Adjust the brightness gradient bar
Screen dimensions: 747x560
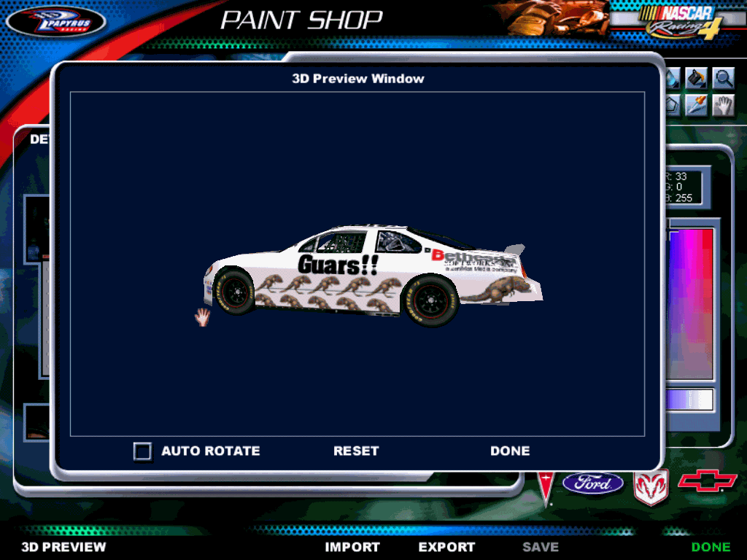(690, 400)
